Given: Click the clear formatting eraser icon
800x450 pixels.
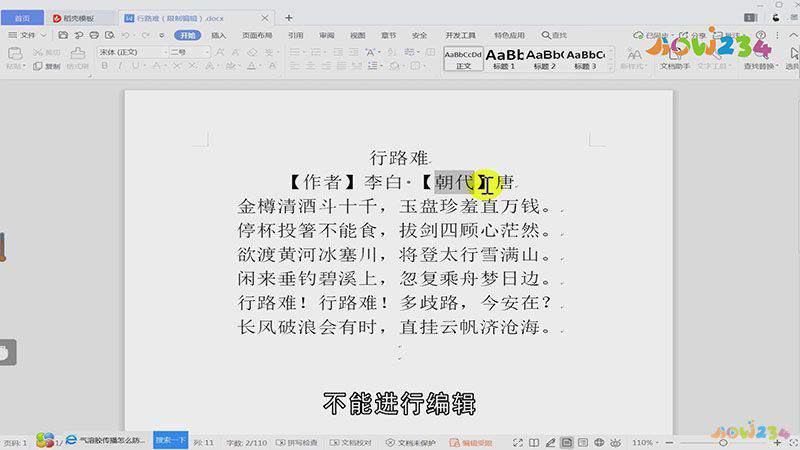Looking at the screenshot, I should (x=253, y=52).
